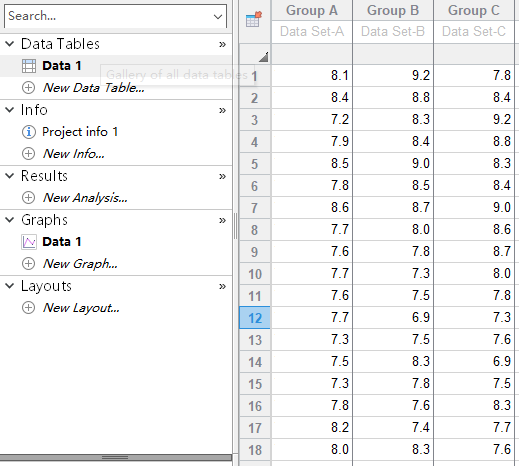Create a New Data Table

point(94,88)
